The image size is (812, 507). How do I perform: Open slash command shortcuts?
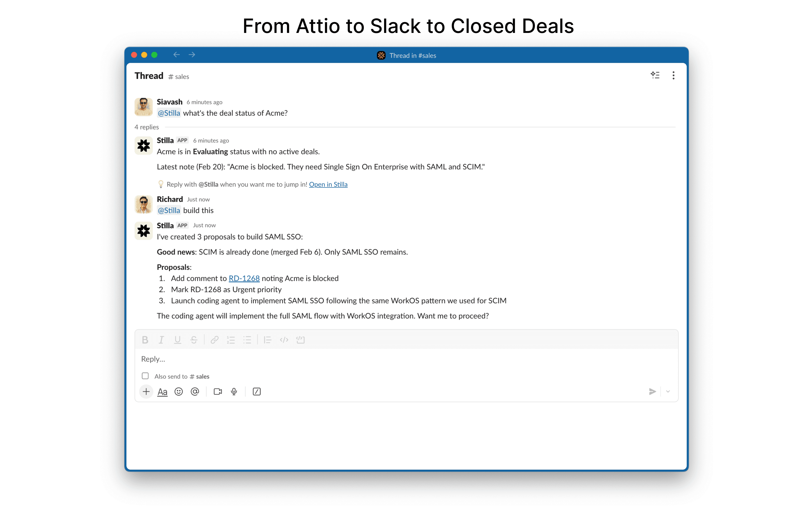257,391
